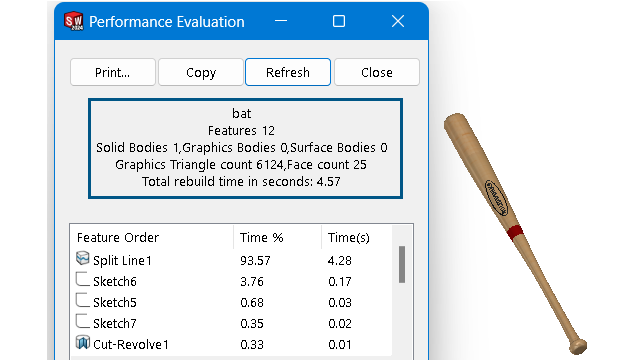Select the Cut-Revolve1 row label
The height and width of the screenshot is (360, 640).
point(131,344)
